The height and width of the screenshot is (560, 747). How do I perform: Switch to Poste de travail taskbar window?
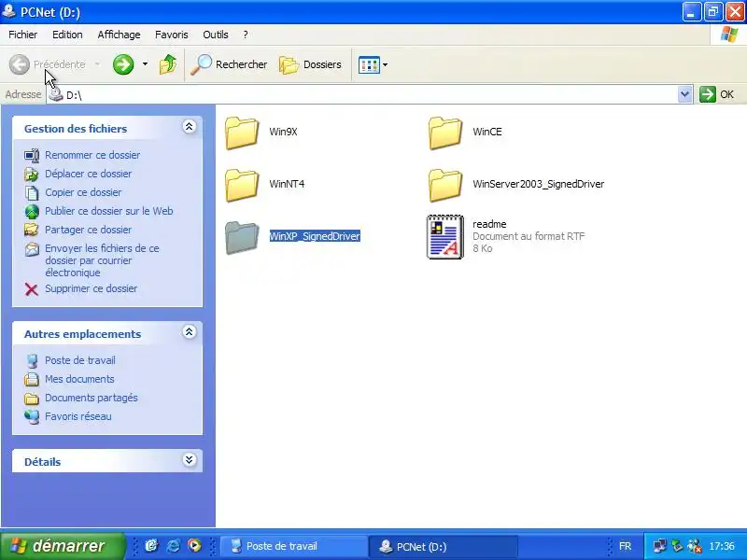(294, 546)
